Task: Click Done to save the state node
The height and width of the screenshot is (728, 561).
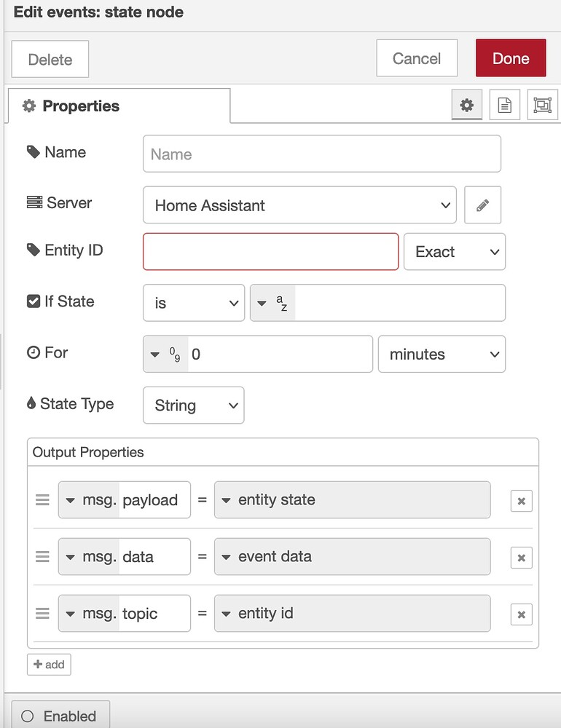Action: [x=510, y=58]
